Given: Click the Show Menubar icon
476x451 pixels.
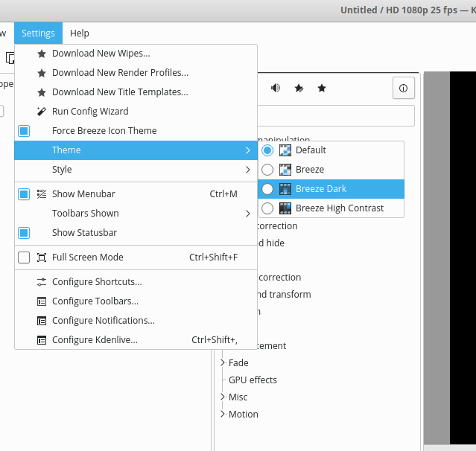Looking at the screenshot, I should click(42, 194).
